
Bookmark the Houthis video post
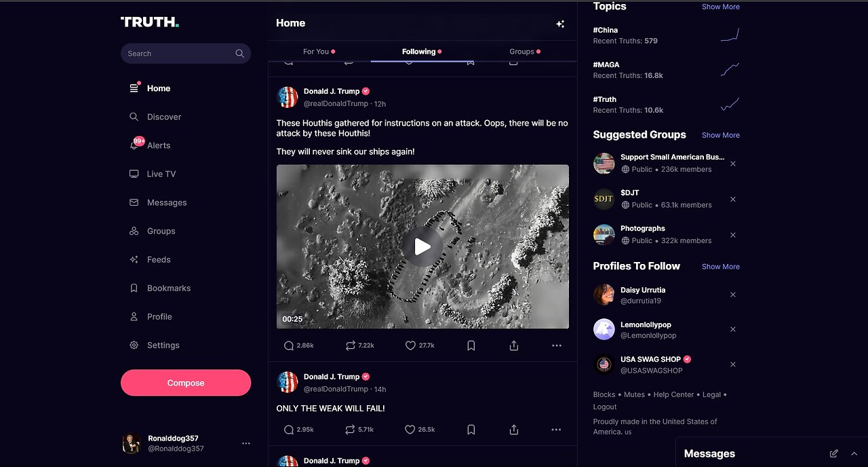[471, 345]
